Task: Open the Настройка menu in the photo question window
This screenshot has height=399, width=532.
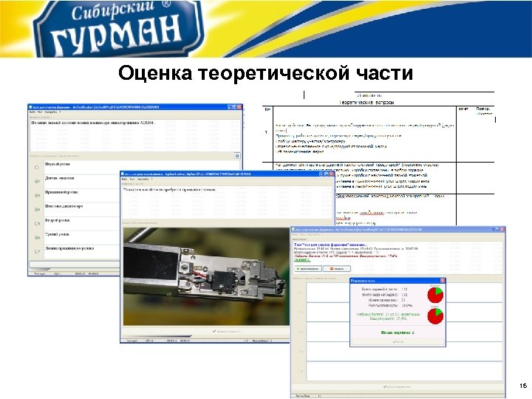Action: 143,179
